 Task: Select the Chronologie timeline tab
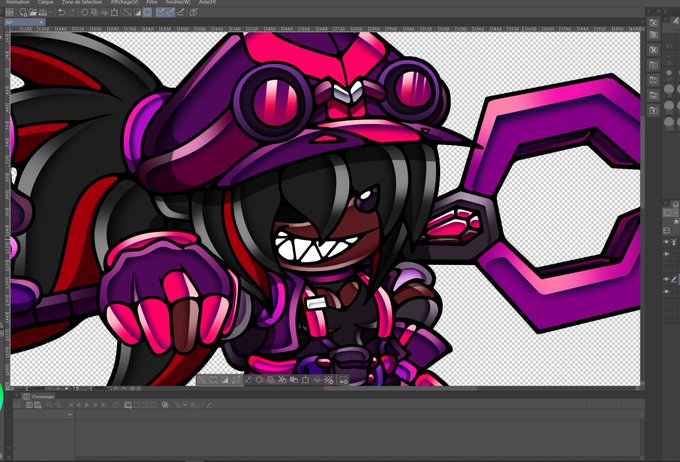click(x=39, y=396)
